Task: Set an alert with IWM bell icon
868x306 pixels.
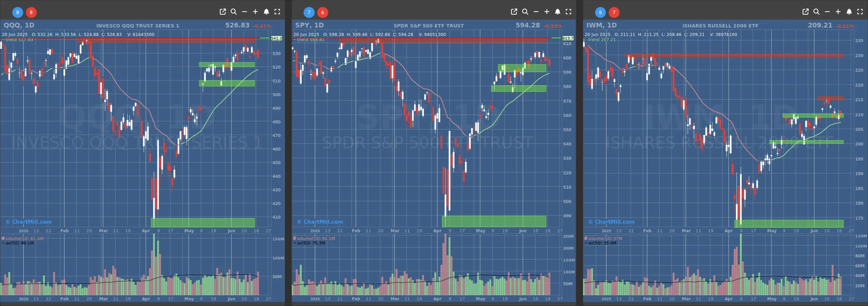Action: [x=849, y=12]
